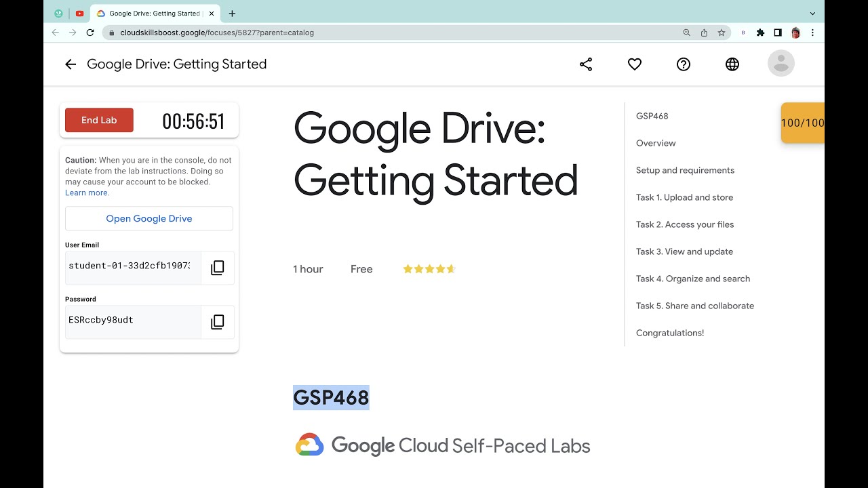Click the back arrow next to lab title

pyautogui.click(x=71, y=64)
